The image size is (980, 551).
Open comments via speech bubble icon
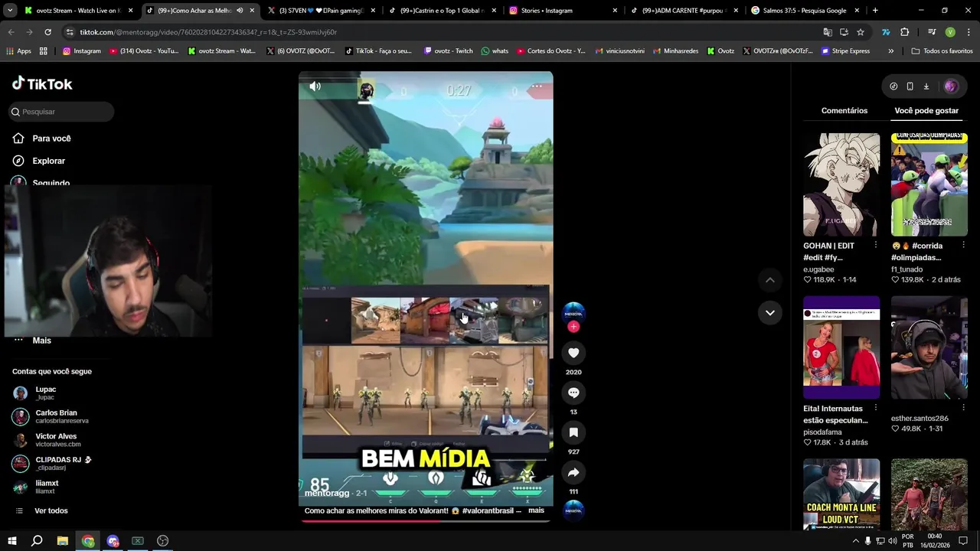click(x=573, y=393)
